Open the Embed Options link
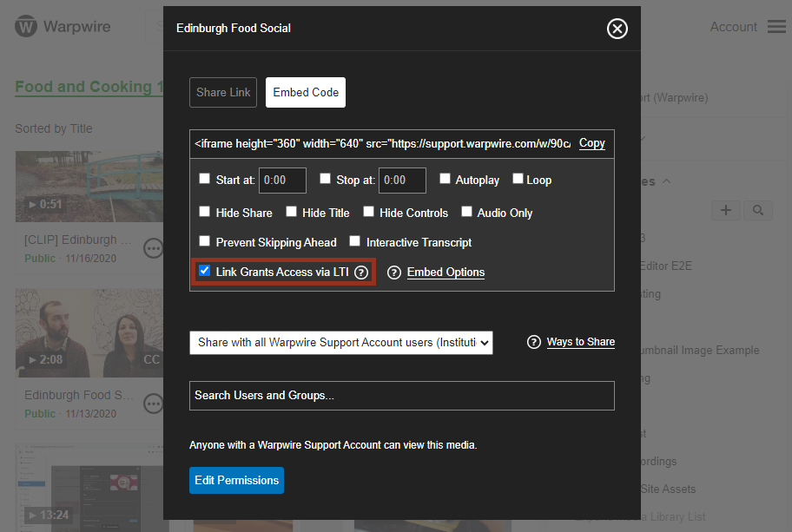Image resolution: width=792 pixels, height=532 pixels. [x=445, y=272]
